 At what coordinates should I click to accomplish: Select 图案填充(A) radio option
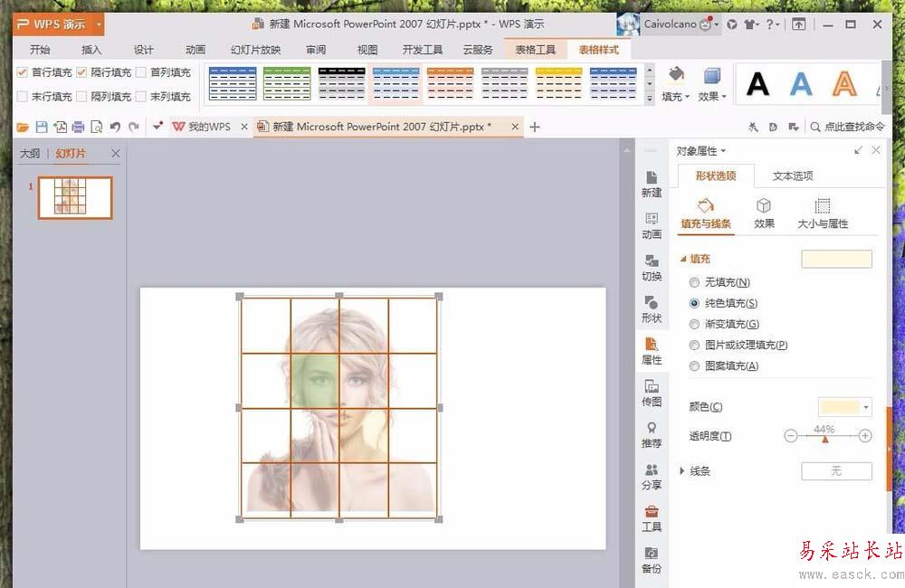[694, 365]
